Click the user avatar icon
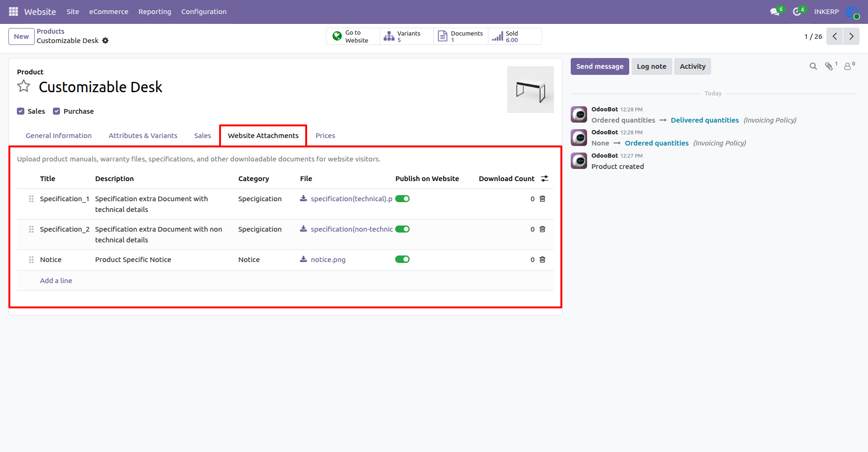This screenshot has width=868, height=452. [x=853, y=12]
